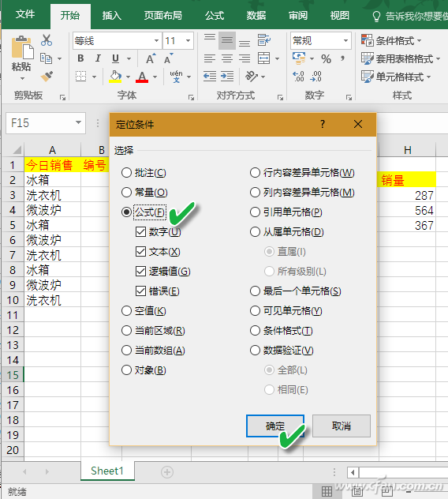Click the 取消 button
The image size is (448, 499).
click(x=342, y=426)
